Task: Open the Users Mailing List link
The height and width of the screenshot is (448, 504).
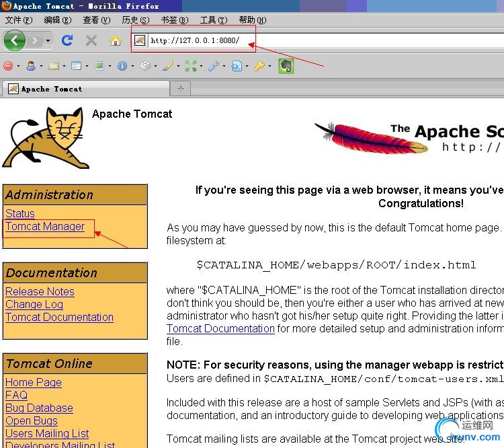Action: pyautogui.click(x=47, y=433)
